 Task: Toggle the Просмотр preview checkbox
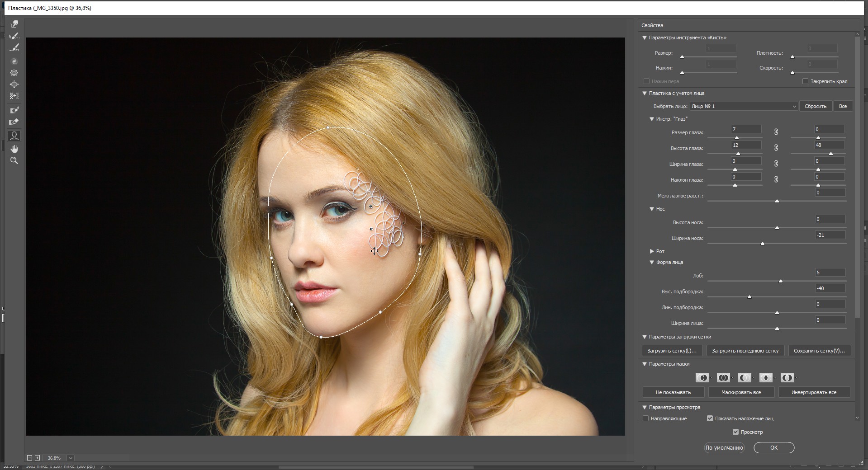[735, 432]
